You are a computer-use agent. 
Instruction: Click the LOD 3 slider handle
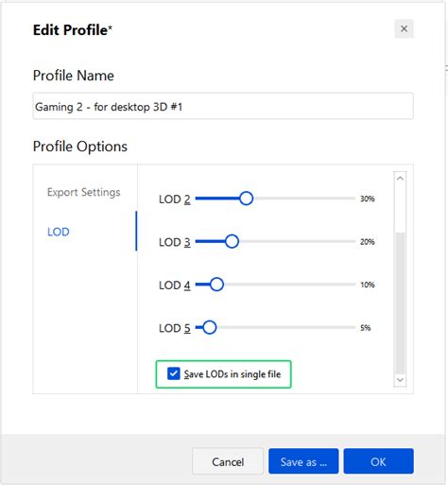click(232, 241)
